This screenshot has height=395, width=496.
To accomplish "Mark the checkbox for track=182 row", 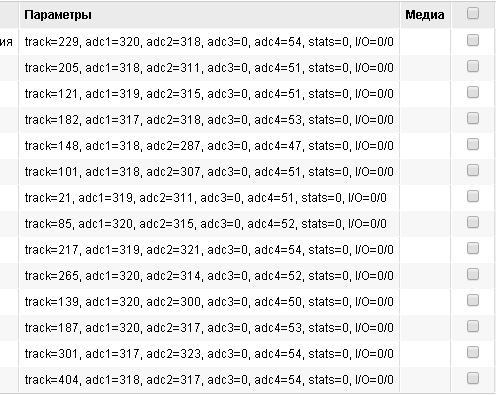I will [473, 118].
